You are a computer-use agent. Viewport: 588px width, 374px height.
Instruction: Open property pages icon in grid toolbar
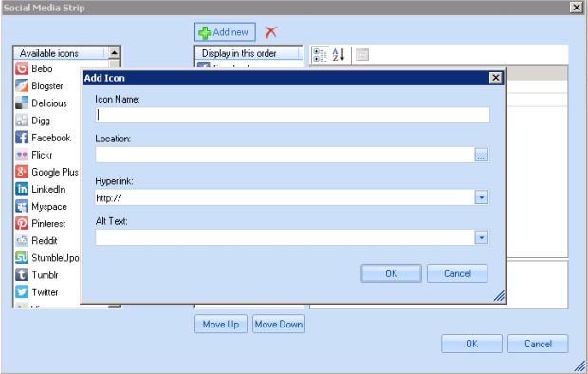pyautogui.click(x=362, y=55)
